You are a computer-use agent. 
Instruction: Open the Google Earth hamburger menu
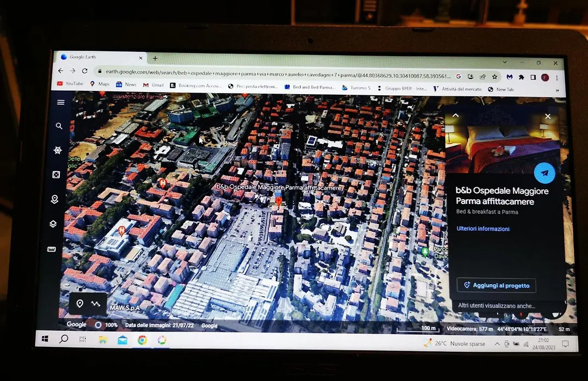(61, 102)
